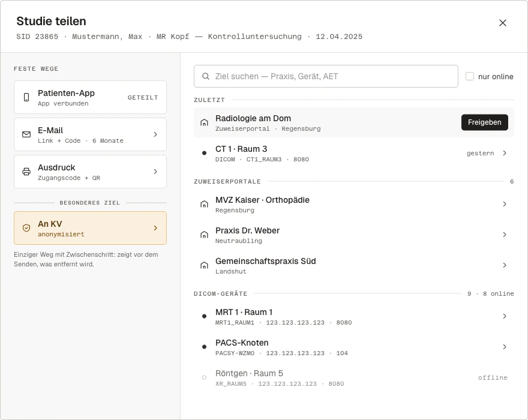Click the 'MRT1_RAUM1' address line
528x420 pixels.
tap(284, 322)
